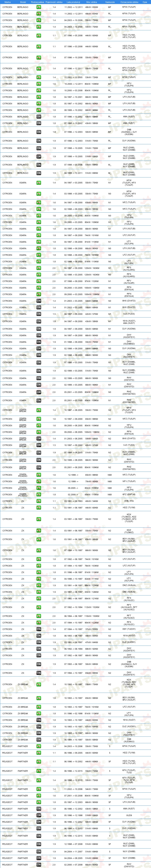This screenshot has width=151, height=868.
Task: Click the diesel icon in the Partner RHY (DW10TD) row
Action: point(39,865)
